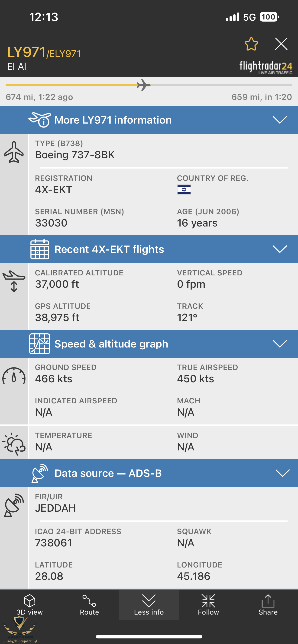Screen dimensions: 298x644
Task: Tap the calendar icon for recent flights
Action: point(39,249)
